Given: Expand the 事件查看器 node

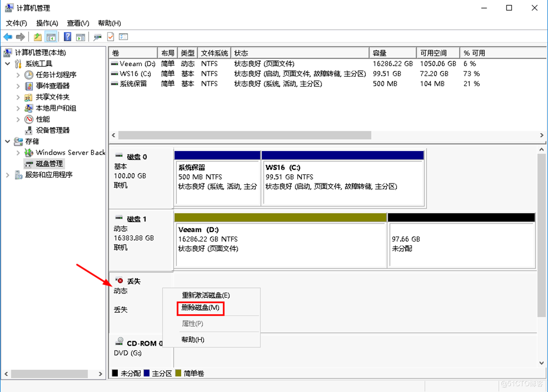Looking at the screenshot, I should click(x=18, y=86).
